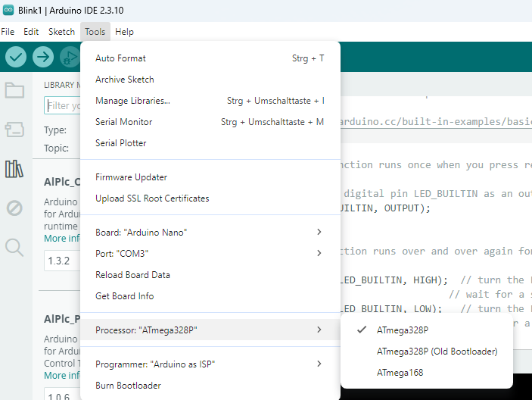Launch the Serial Plotter
Screen dimensions: 532x400
(210, 143)
